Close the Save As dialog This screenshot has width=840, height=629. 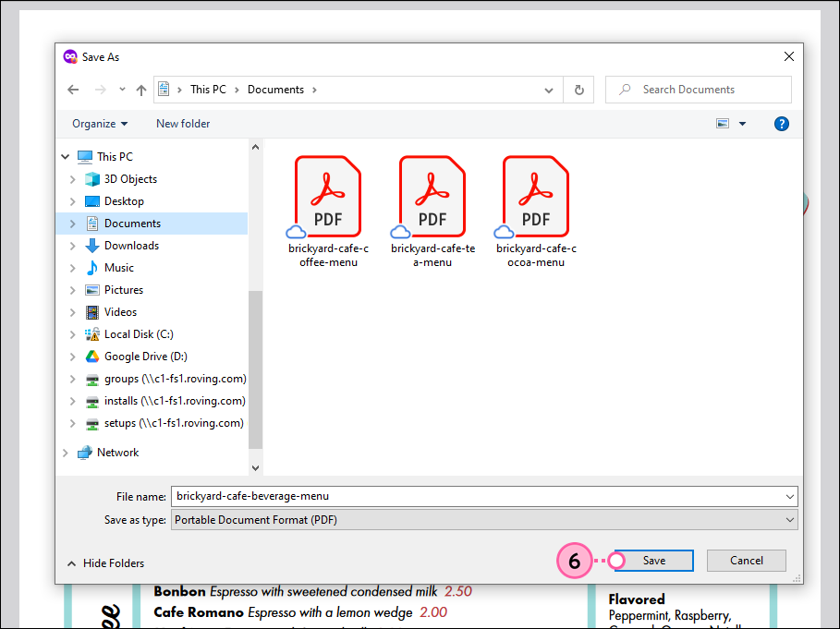pos(788,56)
